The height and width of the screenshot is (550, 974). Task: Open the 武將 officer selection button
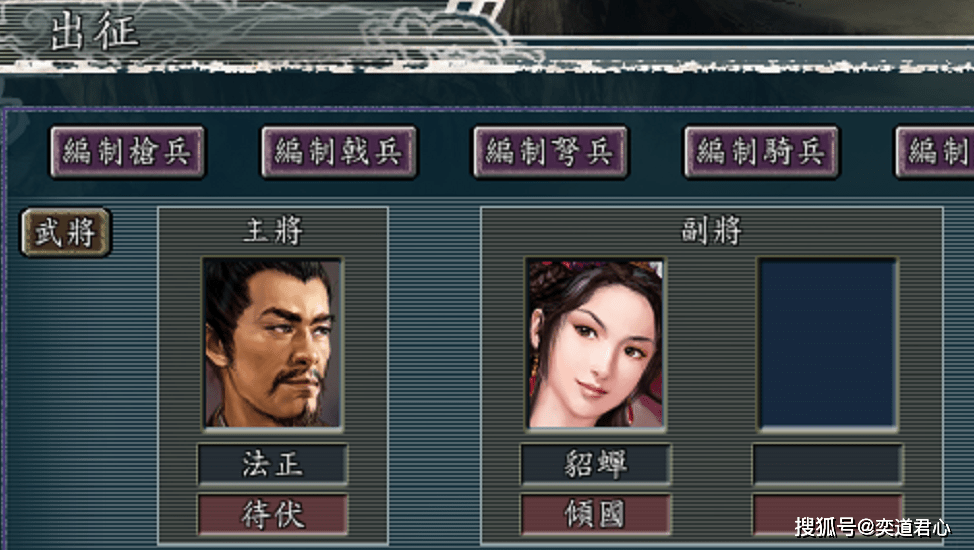click(66, 232)
